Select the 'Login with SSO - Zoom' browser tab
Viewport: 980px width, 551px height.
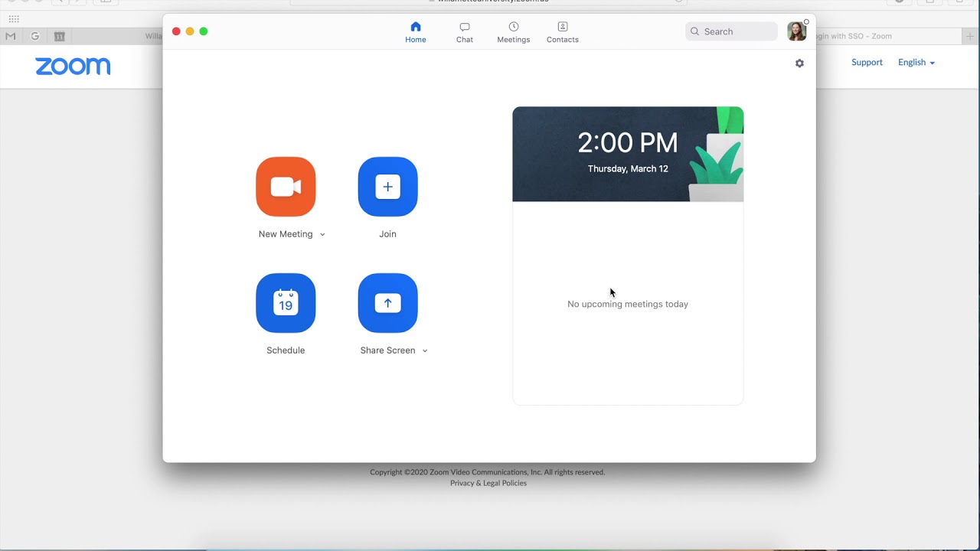(888, 36)
